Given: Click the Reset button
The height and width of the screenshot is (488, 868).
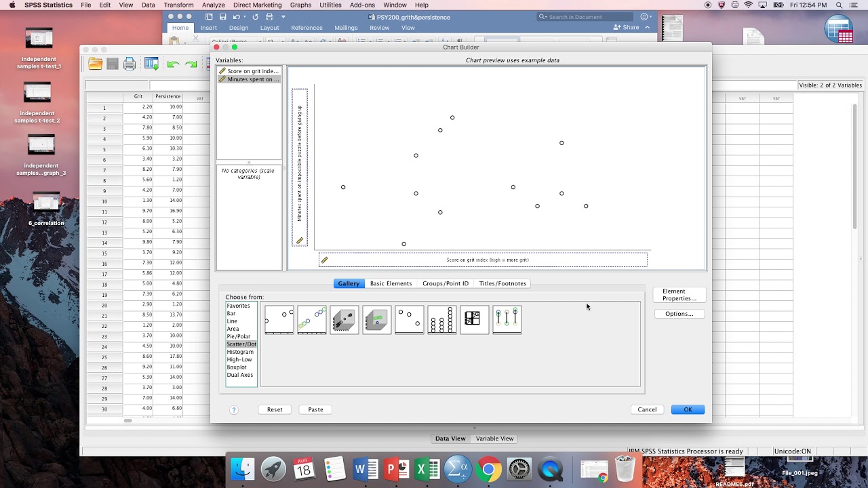Looking at the screenshot, I should point(275,409).
